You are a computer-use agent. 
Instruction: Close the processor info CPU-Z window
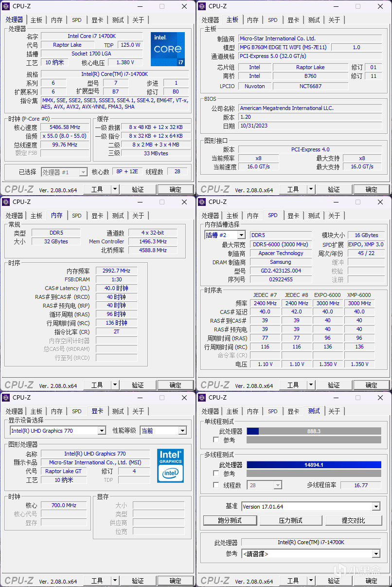(184, 6)
